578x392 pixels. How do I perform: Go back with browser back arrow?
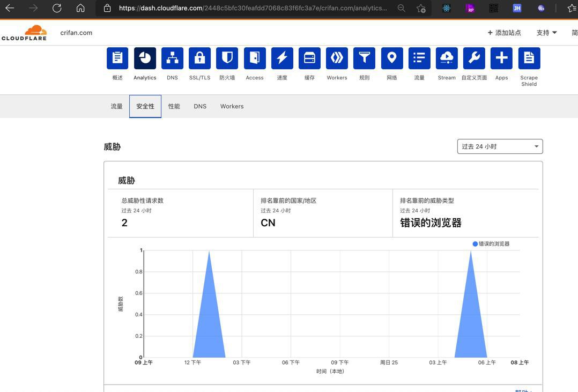10,8
